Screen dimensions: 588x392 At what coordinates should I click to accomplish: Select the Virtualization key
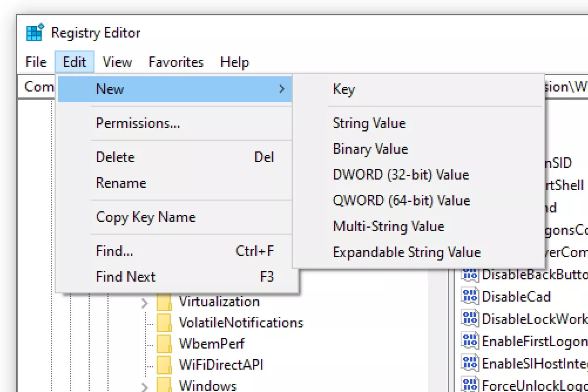[219, 302]
